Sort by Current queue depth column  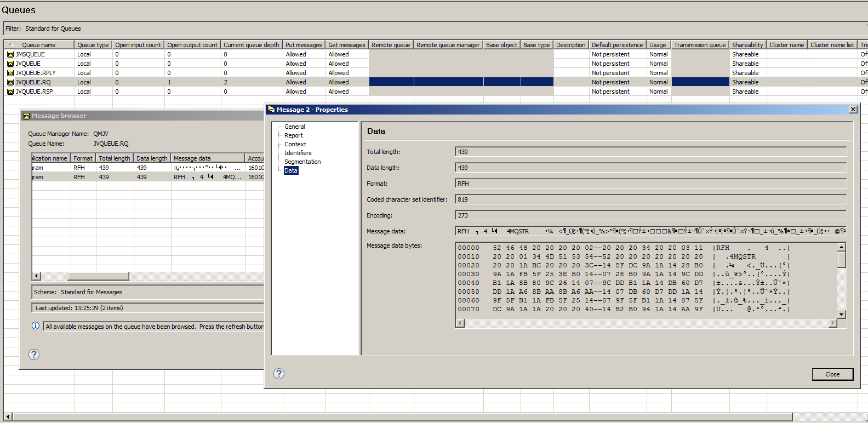251,45
